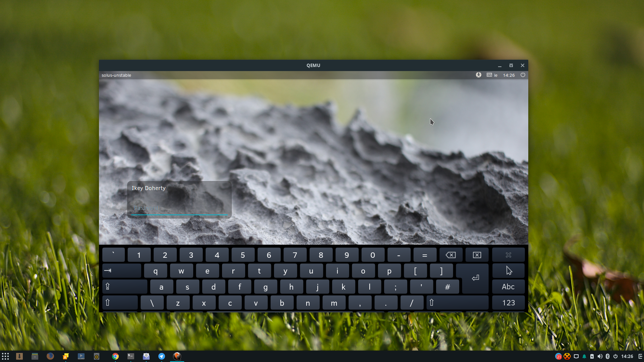Open the mail client in taskbar
Viewport: 644px width, 362px height.
coord(146,356)
